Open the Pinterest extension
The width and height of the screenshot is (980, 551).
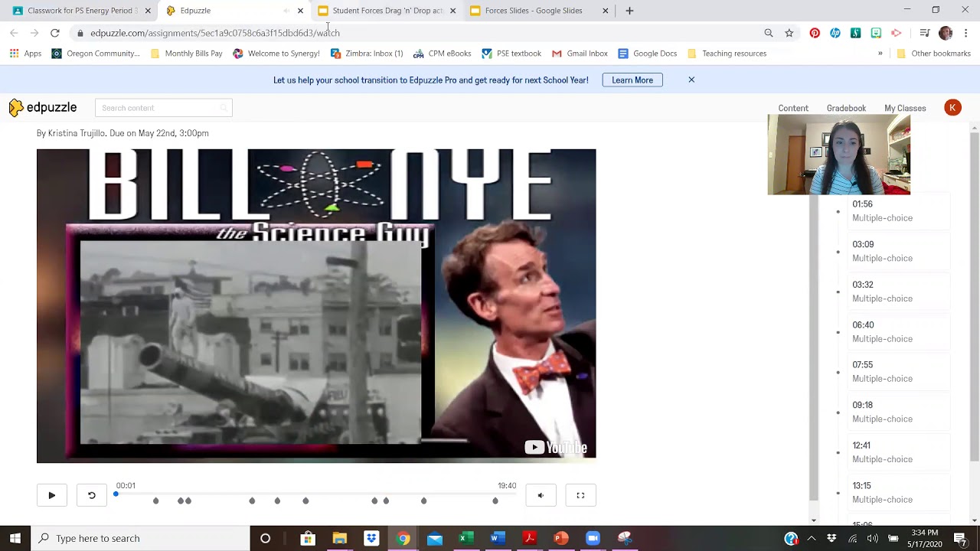tap(815, 33)
